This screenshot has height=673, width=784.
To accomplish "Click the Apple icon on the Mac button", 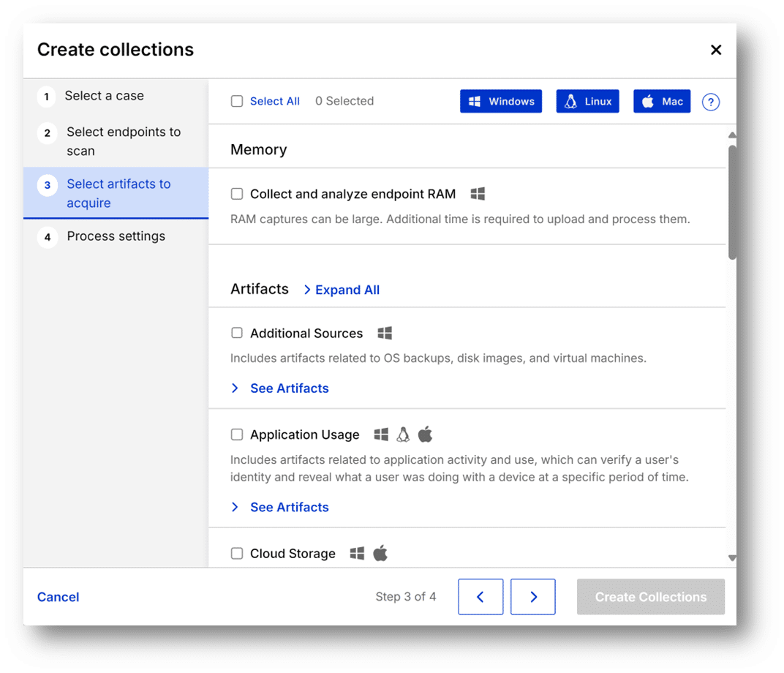I will [x=647, y=101].
